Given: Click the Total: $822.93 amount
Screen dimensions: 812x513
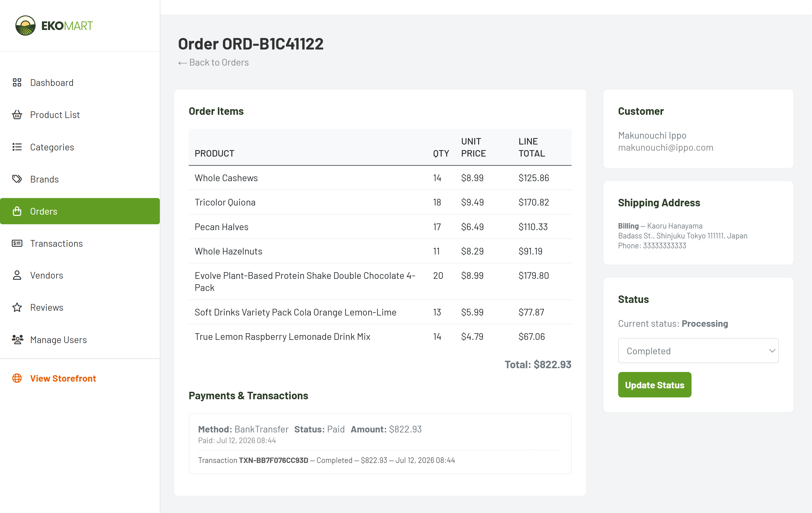Looking at the screenshot, I should (538, 364).
